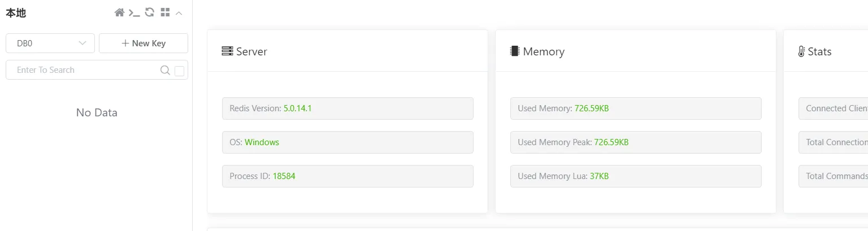Image resolution: width=868 pixels, height=231 pixels.
Task: Refresh the connection with the reload icon
Action: pos(150,12)
